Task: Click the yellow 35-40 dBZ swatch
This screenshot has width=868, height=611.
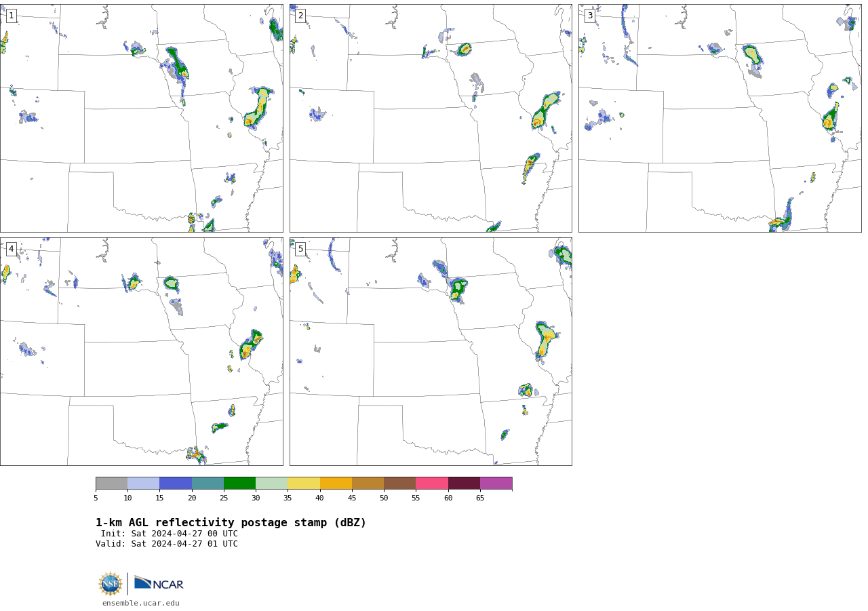Action: click(304, 483)
